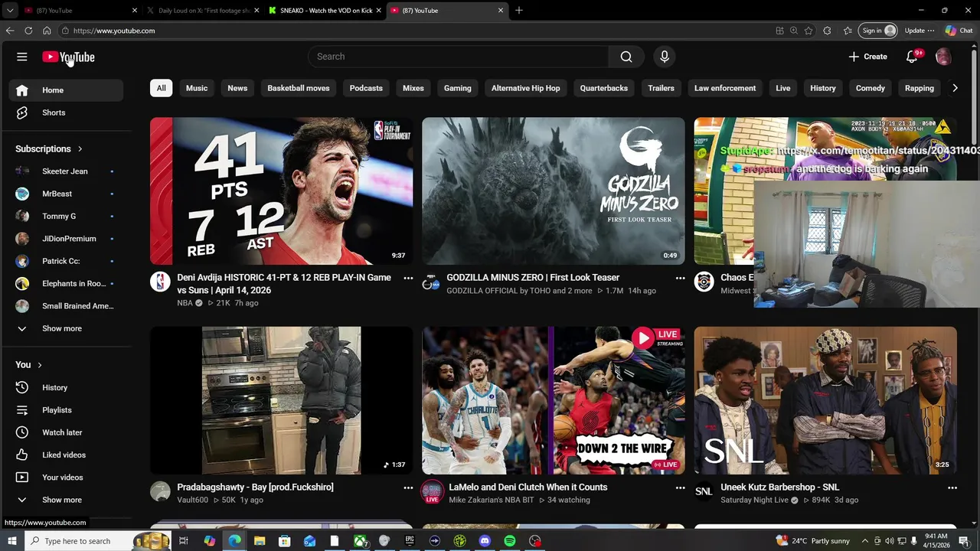Go back with the browser back arrow
The height and width of the screenshot is (551, 980).
10,31
